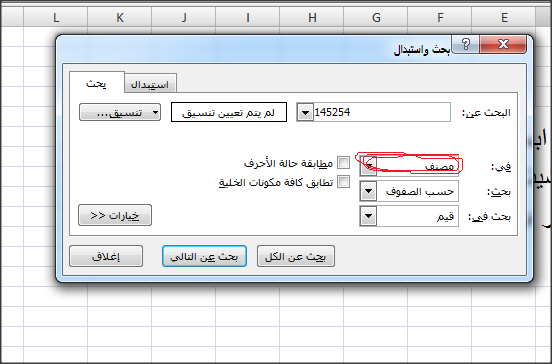Screen dimensions: 552x364
Task: Enable تطابق كافة مكونات الخلية checkbox
Action: 343,182
